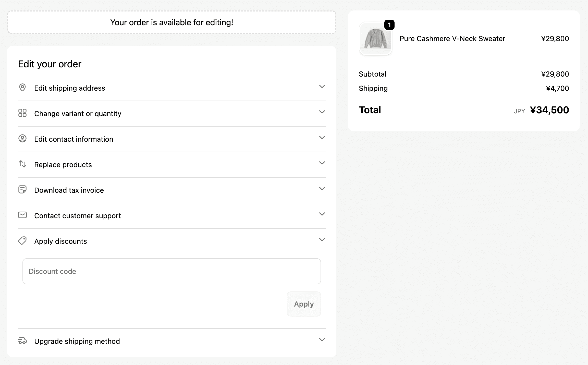Click the cashmere sweater product thumbnail

click(x=375, y=39)
